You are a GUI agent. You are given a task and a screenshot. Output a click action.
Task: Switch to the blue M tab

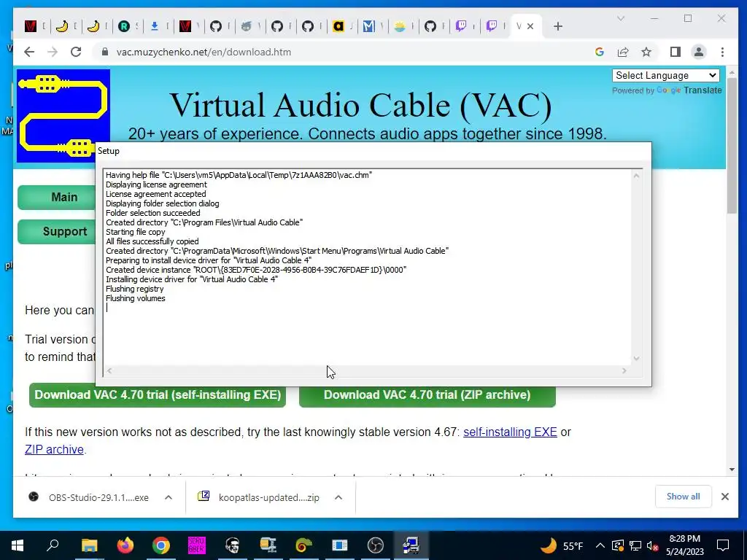coord(368,26)
